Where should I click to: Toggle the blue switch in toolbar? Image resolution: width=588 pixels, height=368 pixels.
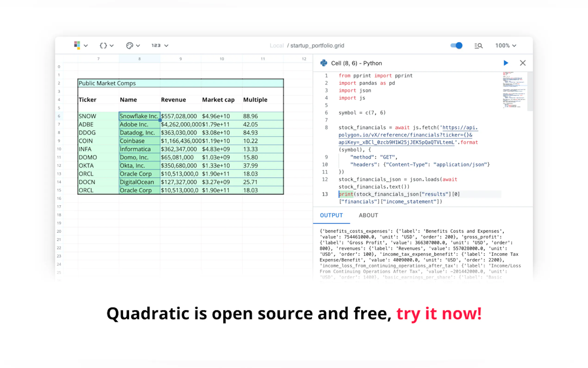pyautogui.click(x=456, y=45)
